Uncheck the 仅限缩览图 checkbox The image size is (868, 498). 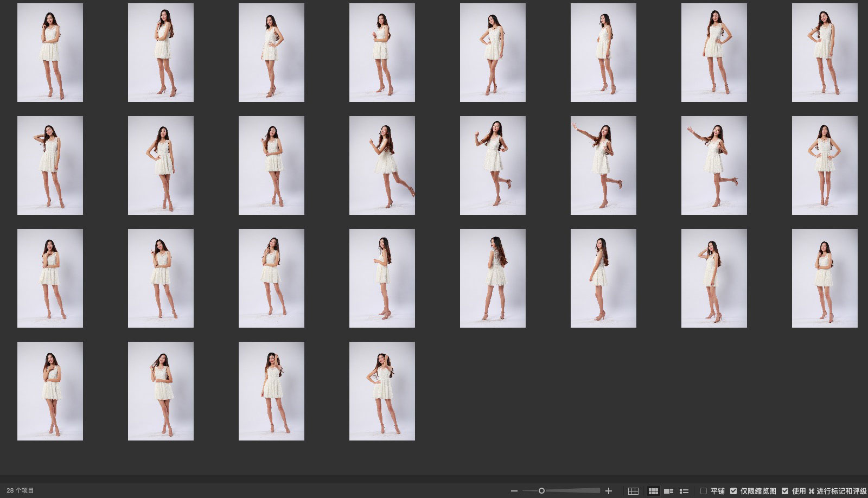coord(733,491)
